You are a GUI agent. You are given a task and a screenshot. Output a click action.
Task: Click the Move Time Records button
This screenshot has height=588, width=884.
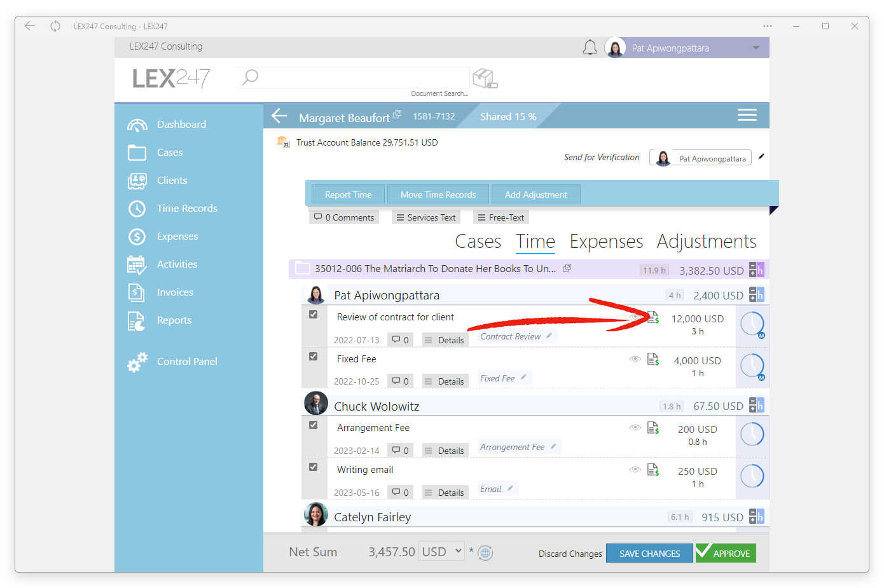[438, 195]
